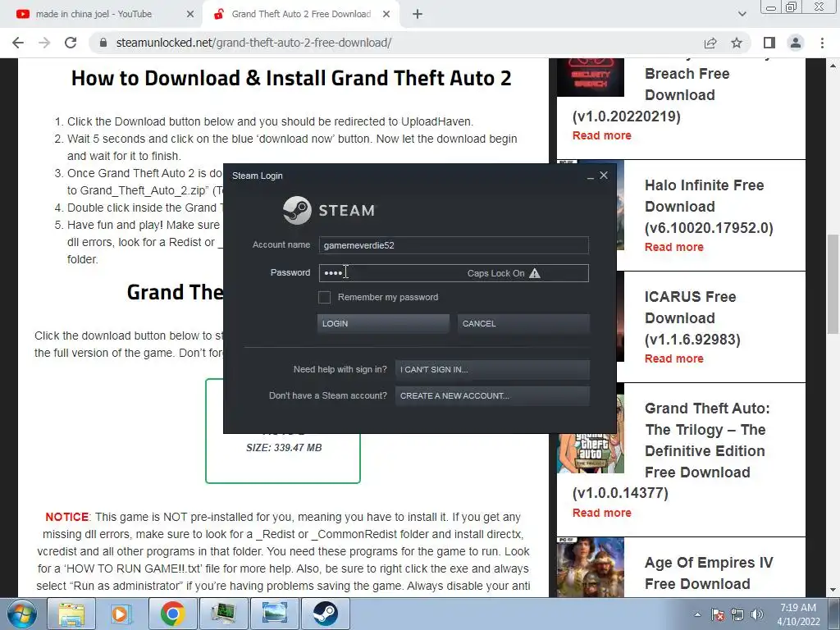Click the Action Center flag icon
This screenshot has width=840, height=630.
[x=718, y=614]
